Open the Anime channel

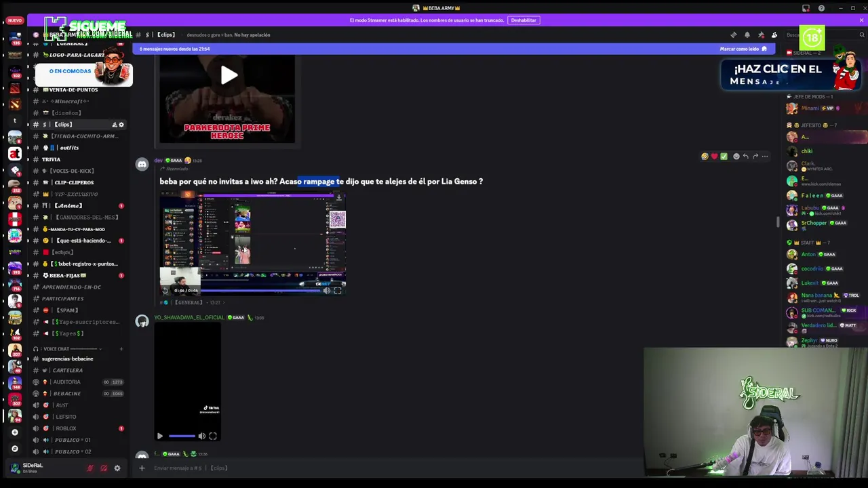[x=79, y=205]
